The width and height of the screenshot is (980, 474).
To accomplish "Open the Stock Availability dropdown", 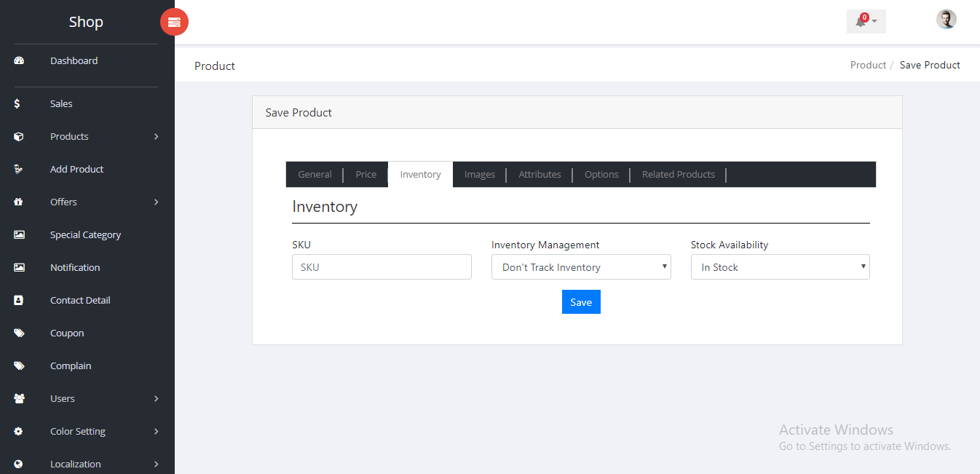I will pyautogui.click(x=780, y=267).
